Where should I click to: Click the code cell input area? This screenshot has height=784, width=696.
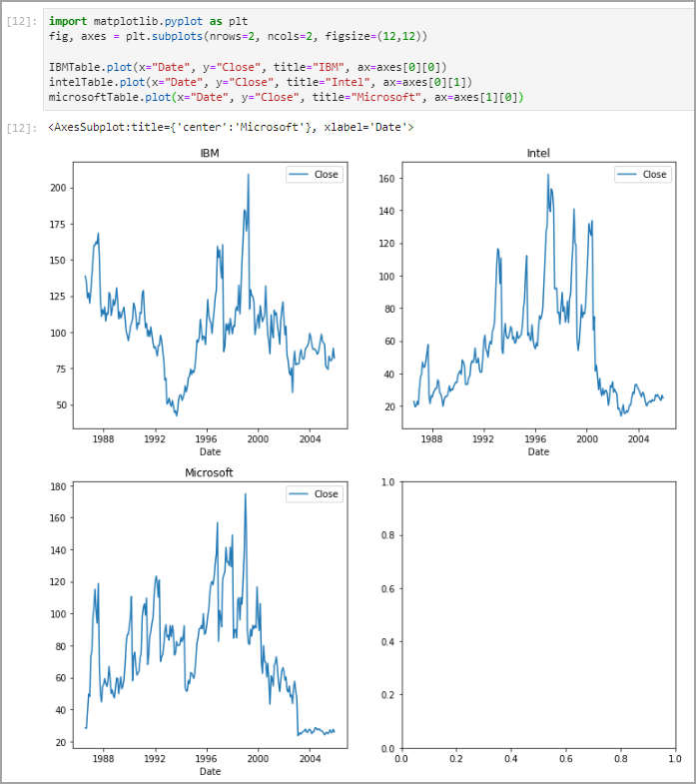369,59
